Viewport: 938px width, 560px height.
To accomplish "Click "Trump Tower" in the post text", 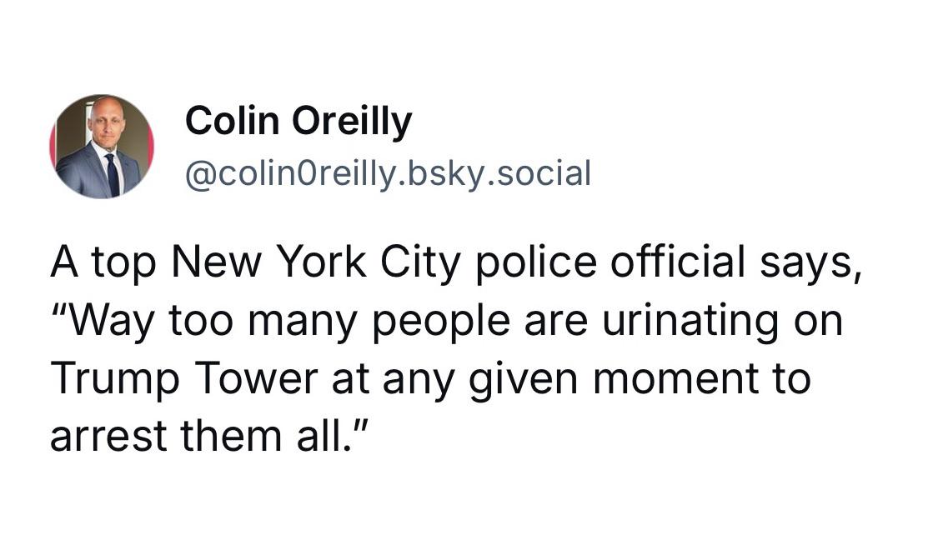I will click(x=184, y=379).
